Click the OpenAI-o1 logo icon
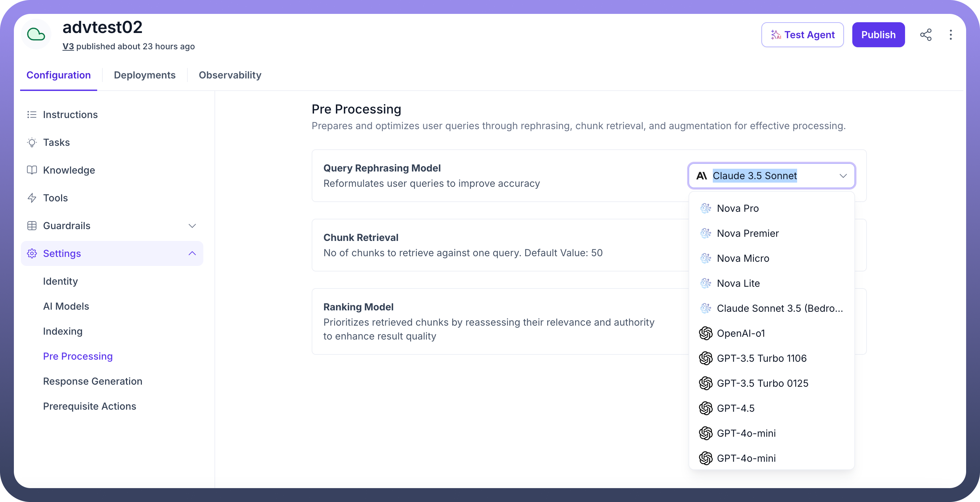The image size is (980, 502). click(x=706, y=333)
